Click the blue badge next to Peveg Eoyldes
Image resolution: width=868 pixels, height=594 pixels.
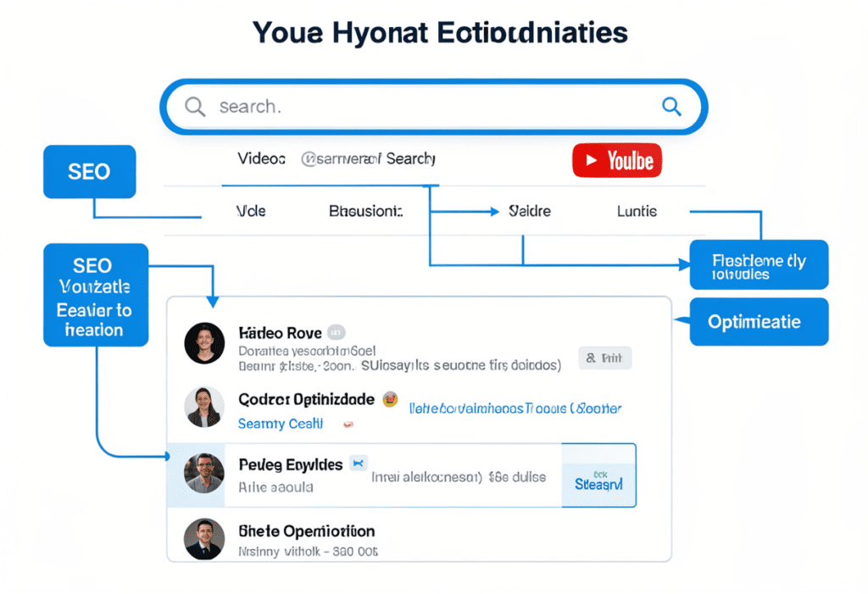tap(358, 463)
